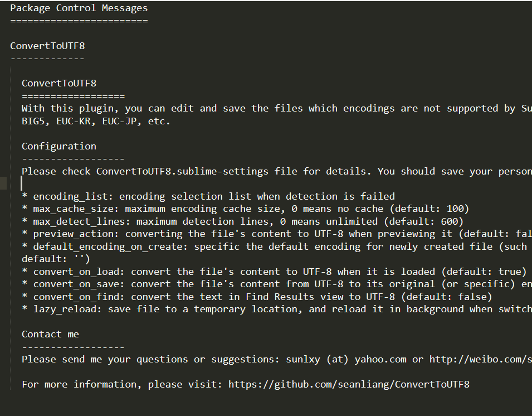Click the indented ConvertToUTF8 plugin heading

(x=59, y=83)
